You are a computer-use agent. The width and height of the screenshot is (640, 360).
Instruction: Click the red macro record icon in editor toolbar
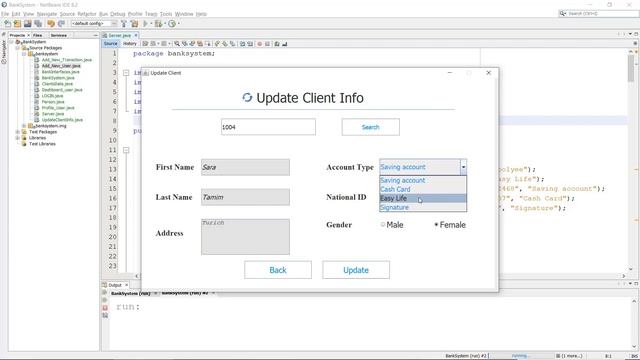point(259,44)
